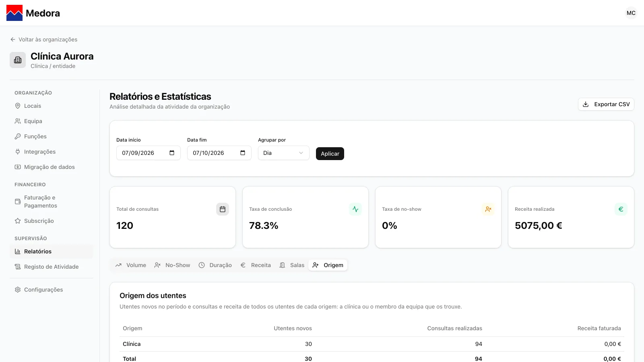Click the activity icon on Taxa de conclusão
The image size is (644, 362).
pyautogui.click(x=355, y=209)
